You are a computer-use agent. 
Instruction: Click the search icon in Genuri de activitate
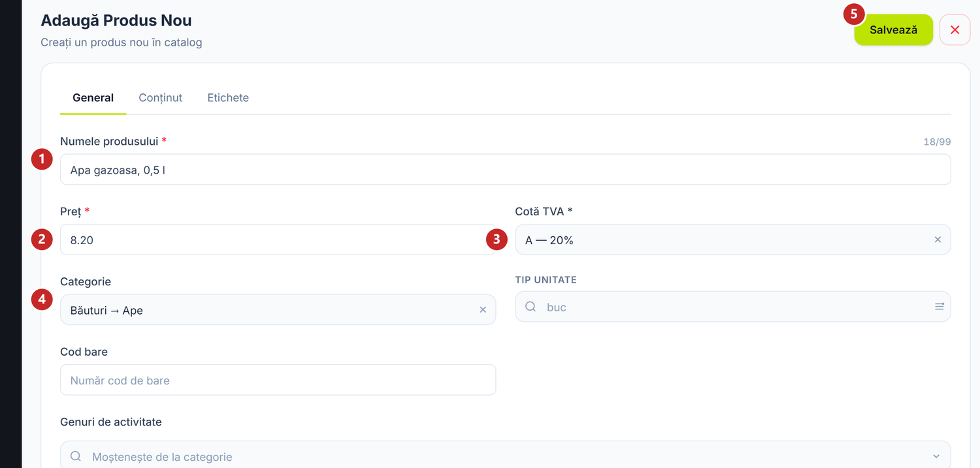coord(76,456)
